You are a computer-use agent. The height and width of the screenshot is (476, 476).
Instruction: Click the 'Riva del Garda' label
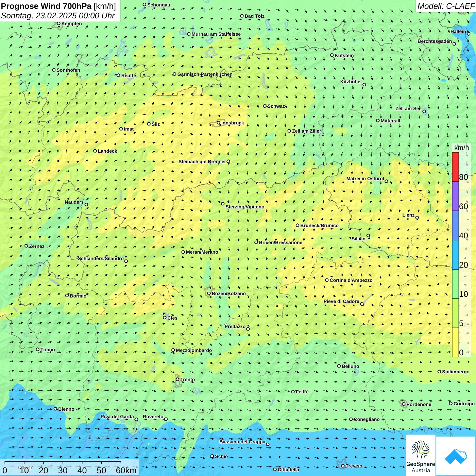pyautogui.click(x=117, y=417)
